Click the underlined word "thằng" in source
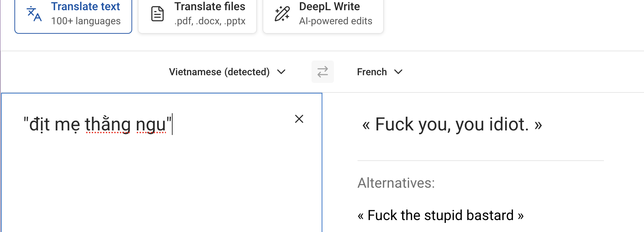 [108, 124]
